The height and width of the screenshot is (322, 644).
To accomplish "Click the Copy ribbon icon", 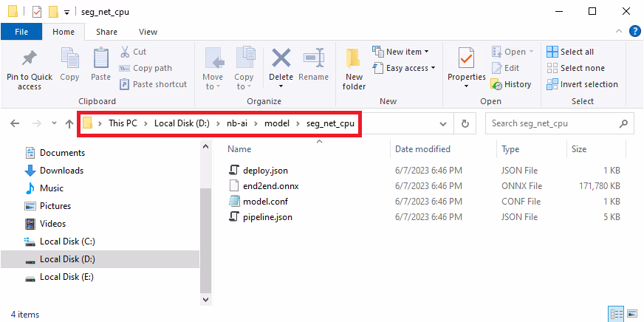I will tap(69, 58).
